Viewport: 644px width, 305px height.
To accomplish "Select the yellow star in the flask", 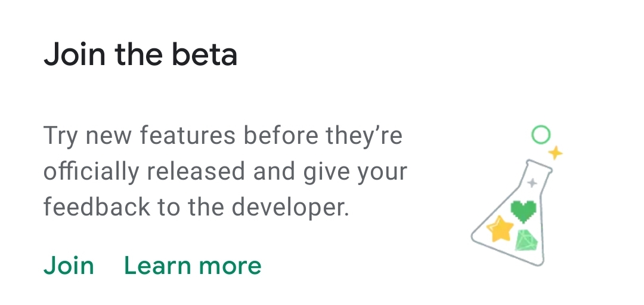I will point(500,230).
